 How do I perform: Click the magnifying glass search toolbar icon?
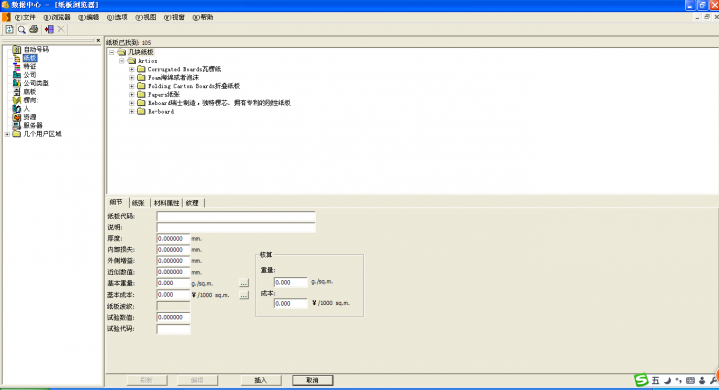(22, 29)
